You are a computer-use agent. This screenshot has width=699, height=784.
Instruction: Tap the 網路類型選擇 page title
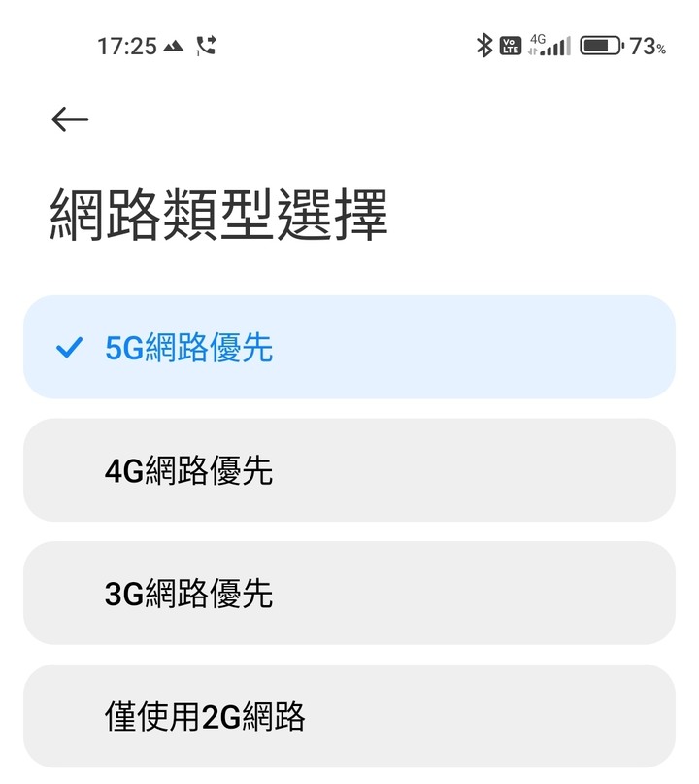218,215
